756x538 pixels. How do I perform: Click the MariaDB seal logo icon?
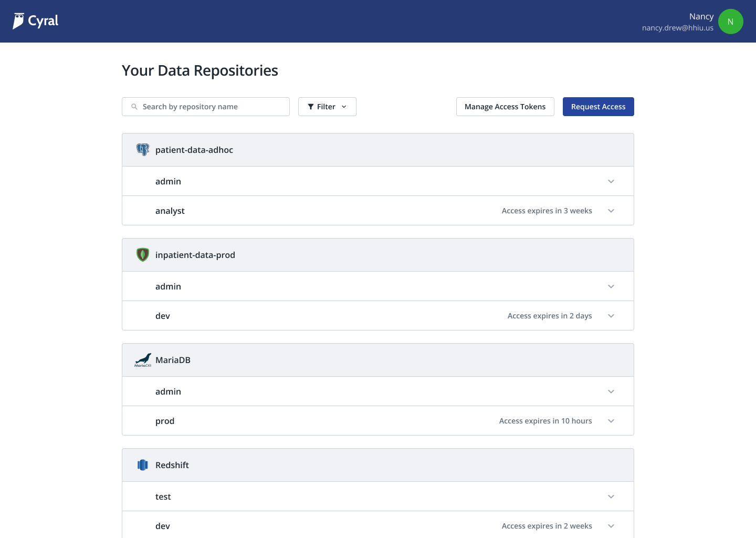click(142, 360)
